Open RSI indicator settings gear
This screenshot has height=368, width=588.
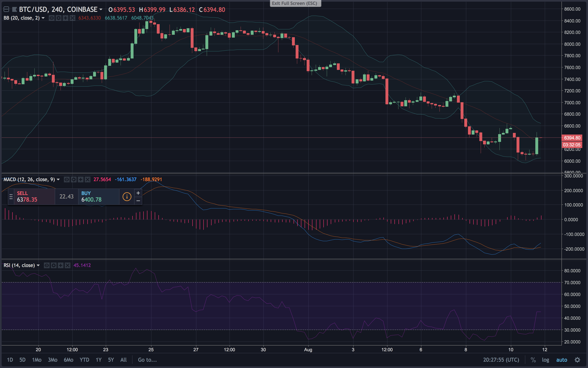coord(54,265)
